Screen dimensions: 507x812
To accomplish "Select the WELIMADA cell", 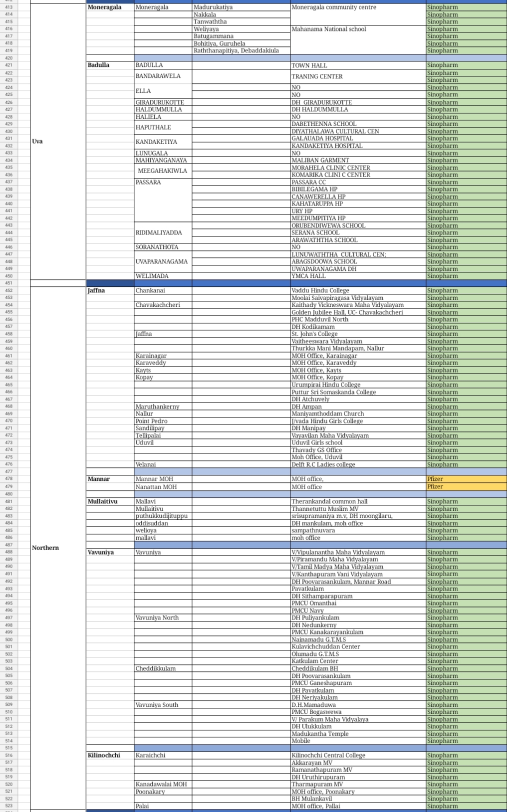I will point(163,276).
